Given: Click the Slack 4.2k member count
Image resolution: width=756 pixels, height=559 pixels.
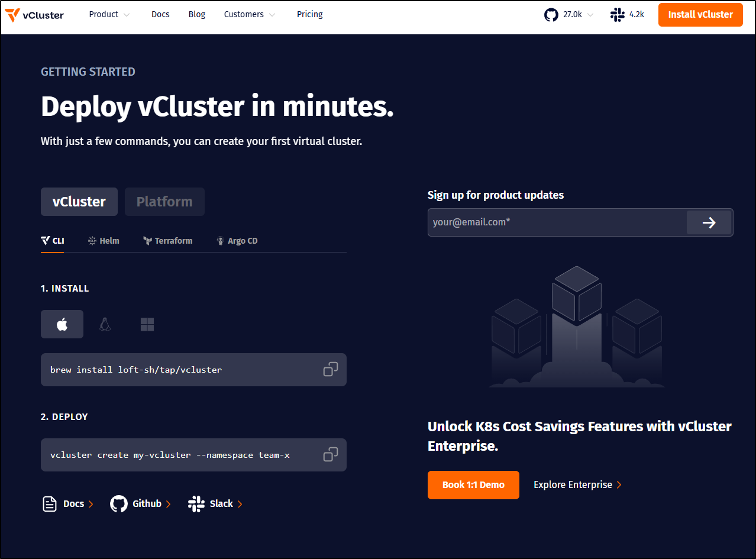Looking at the screenshot, I should [x=637, y=15].
